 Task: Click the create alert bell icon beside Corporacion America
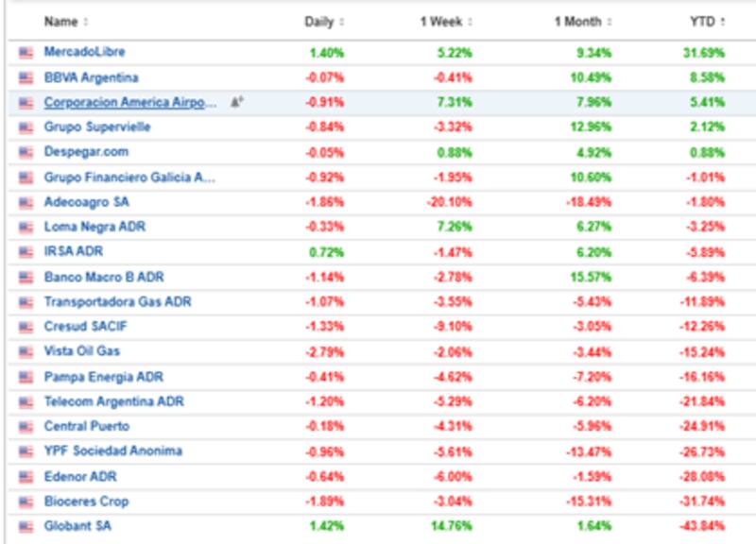[236, 102]
